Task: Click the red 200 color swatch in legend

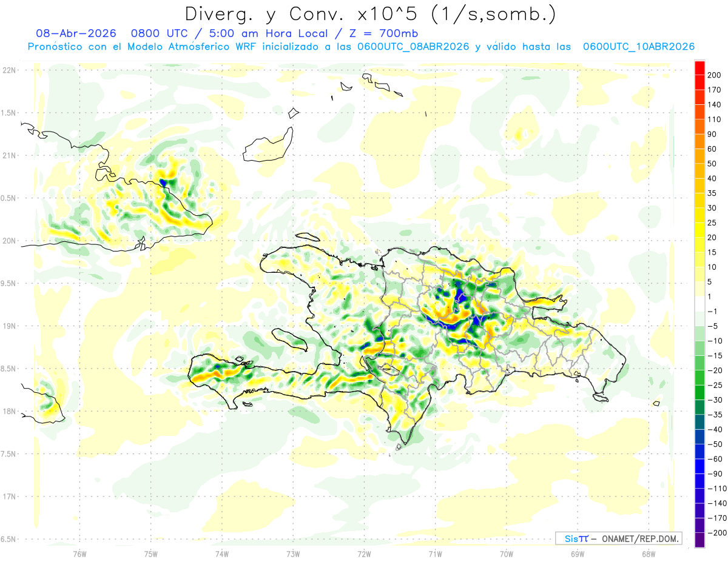Action: click(x=699, y=68)
